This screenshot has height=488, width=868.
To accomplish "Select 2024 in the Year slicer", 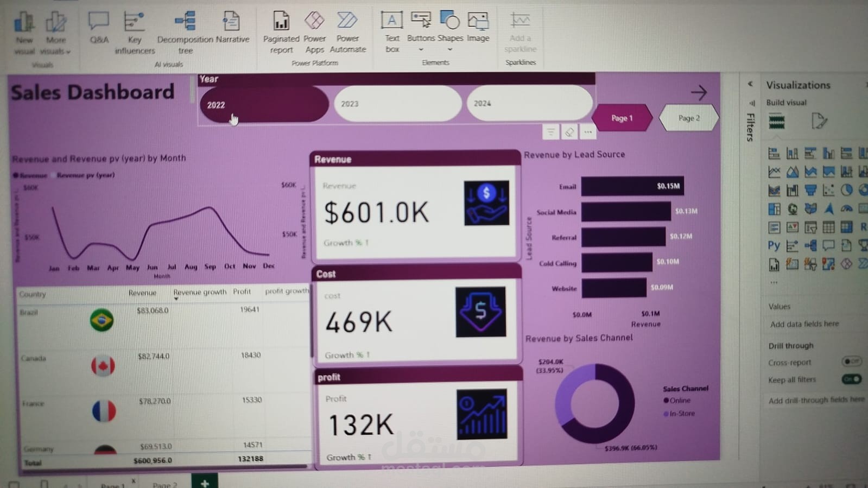I will (x=529, y=103).
